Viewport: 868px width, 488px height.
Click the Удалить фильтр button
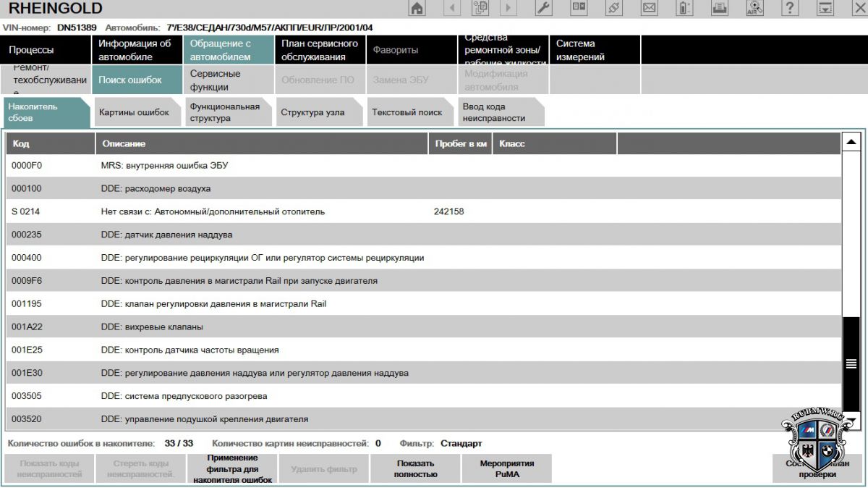[323, 469]
